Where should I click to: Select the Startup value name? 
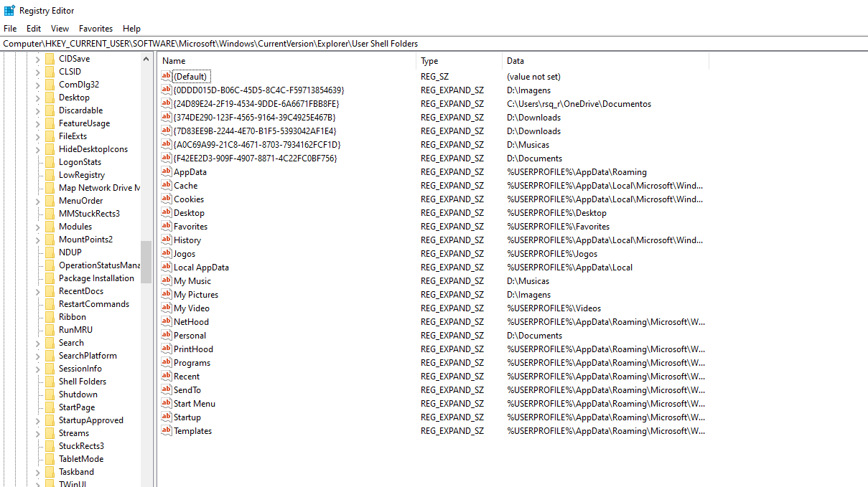coord(187,417)
